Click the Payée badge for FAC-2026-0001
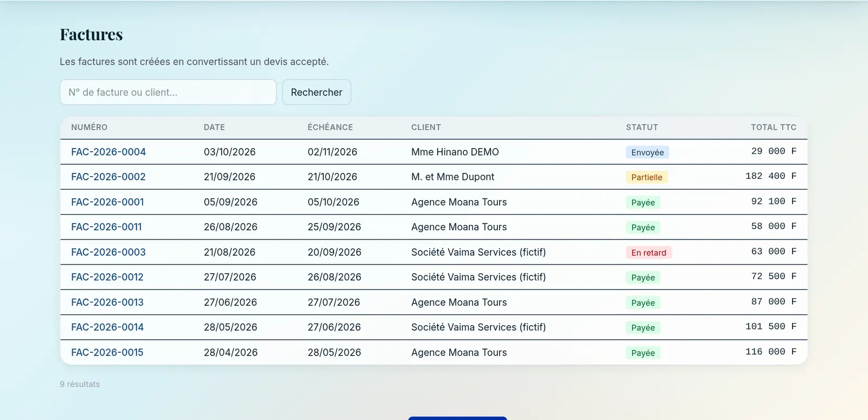 (x=643, y=203)
